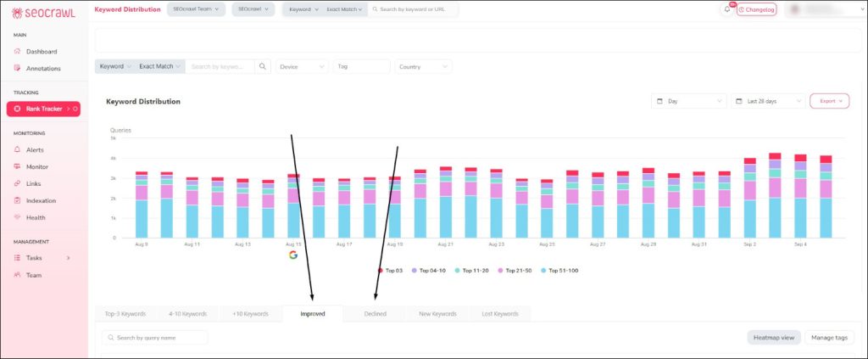The width and height of the screenshot is (868, 359).
Task: Click the Aug 21 stacked bar
Action: [x=446, y=202]
